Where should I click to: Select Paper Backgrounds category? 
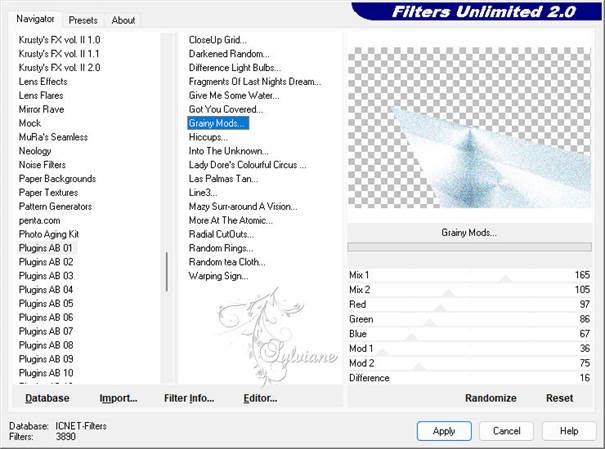(57, 179)
